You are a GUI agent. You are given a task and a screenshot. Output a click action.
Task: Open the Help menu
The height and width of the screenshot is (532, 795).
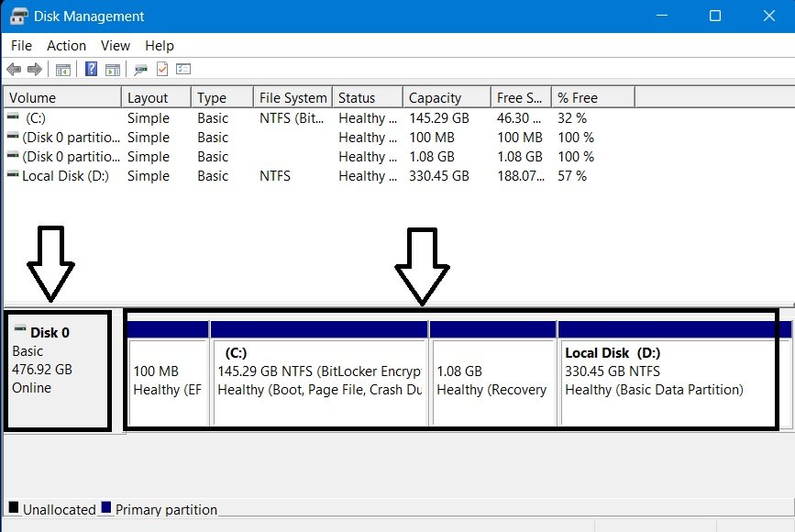point(160,46)
